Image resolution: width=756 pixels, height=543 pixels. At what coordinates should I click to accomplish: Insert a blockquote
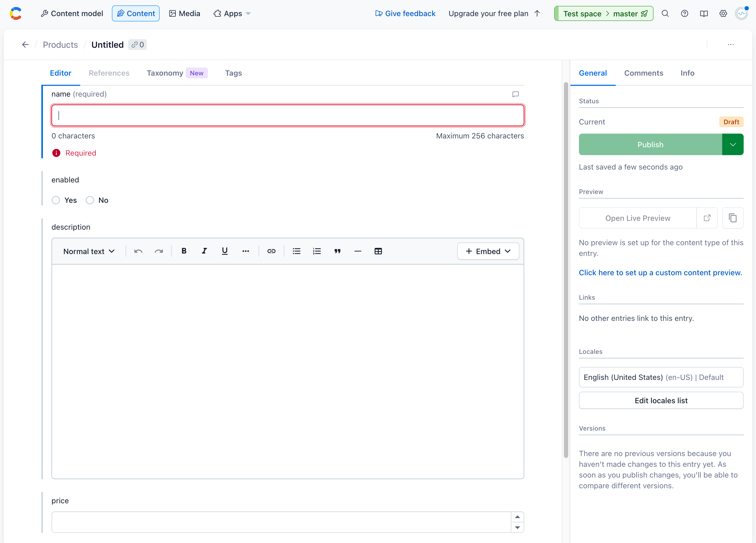click(x=337, y=251)
